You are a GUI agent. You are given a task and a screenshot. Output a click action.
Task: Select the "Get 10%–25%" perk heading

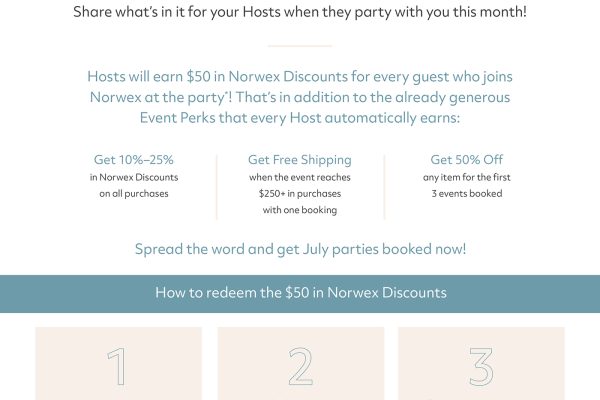coord(133,160)
